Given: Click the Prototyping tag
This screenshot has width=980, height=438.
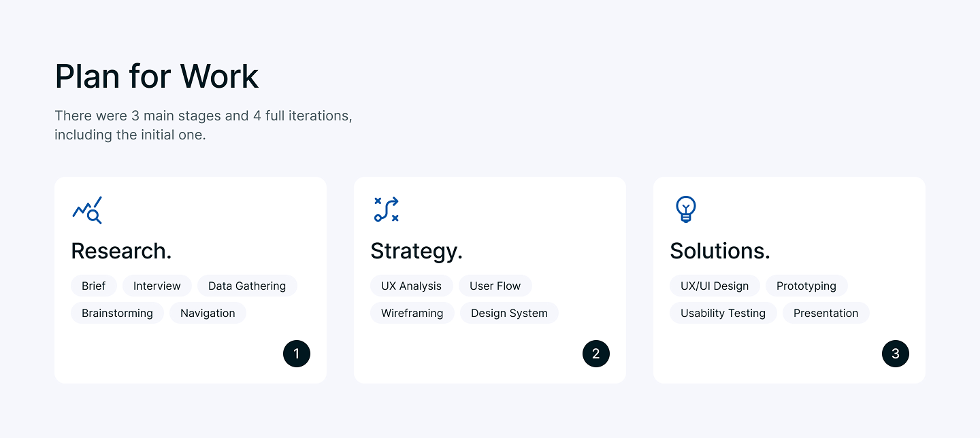Looking at the screenshot, I should (x=806, y=286).
